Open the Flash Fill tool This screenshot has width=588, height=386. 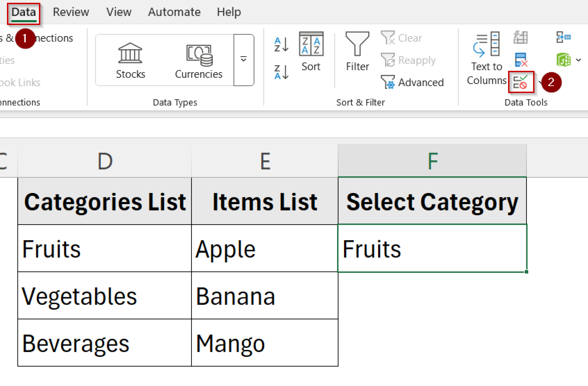tap(521, 37)
